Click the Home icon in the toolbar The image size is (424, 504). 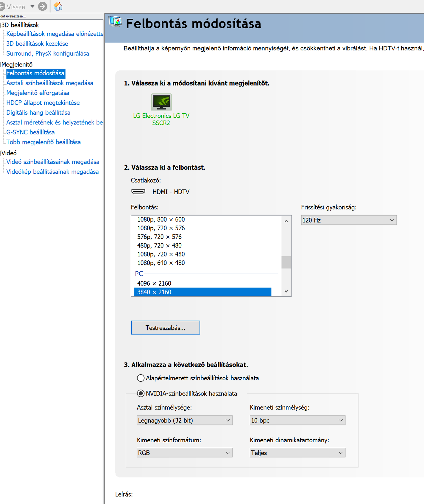click(58, 6)
